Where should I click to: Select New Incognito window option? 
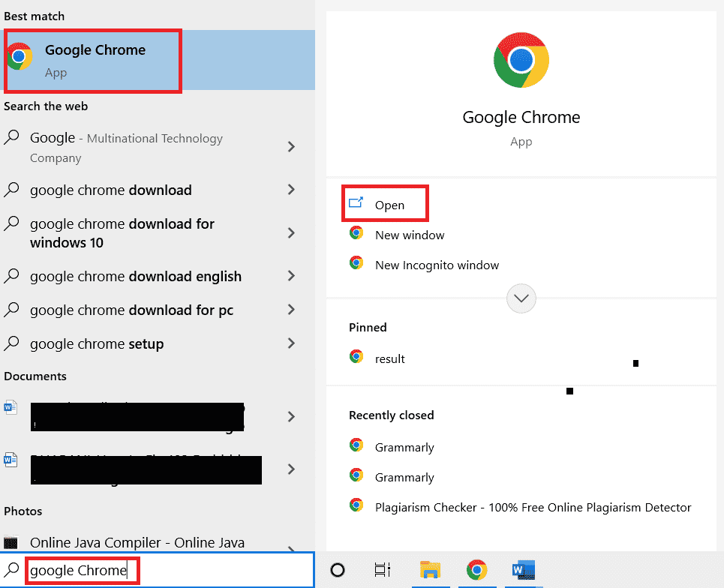point(437,265)
